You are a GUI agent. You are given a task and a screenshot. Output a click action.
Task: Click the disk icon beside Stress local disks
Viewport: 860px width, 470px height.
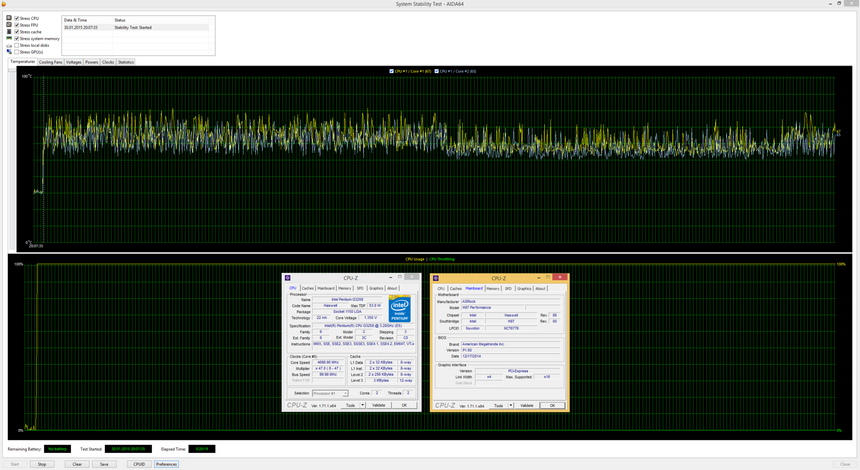(x=10, y=45)
